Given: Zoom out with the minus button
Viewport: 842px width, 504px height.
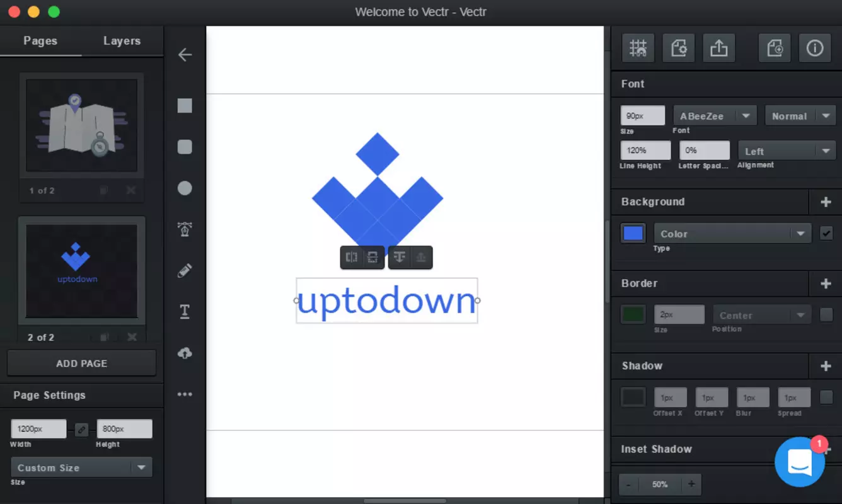Looking at the screenshot, I should coord(628,484).
